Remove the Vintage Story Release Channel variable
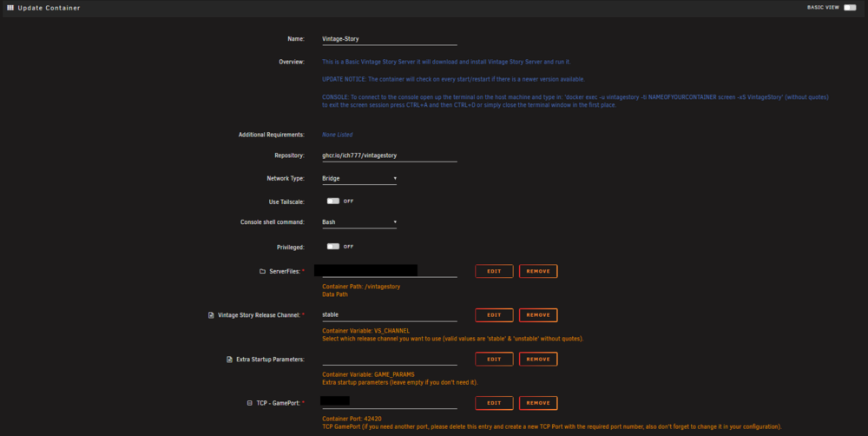The height and width of the screenshot is (436, 868). 538,315
